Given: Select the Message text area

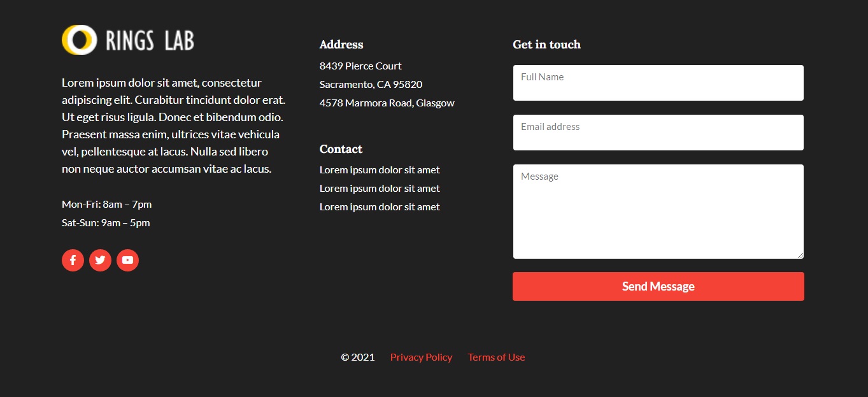Looking at the screenshot, I should 658,212.
